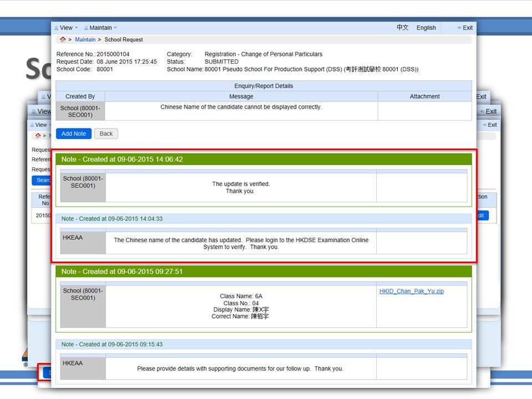This screenshot has height=399, width=532.
Task: Click the home icon in the breadcrumb
Action: click(63, 39)
